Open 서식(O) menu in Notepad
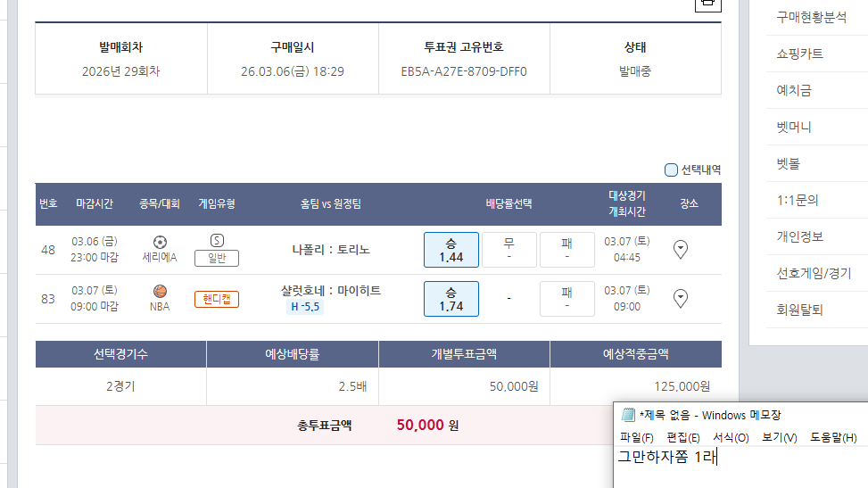 [731, 437]
